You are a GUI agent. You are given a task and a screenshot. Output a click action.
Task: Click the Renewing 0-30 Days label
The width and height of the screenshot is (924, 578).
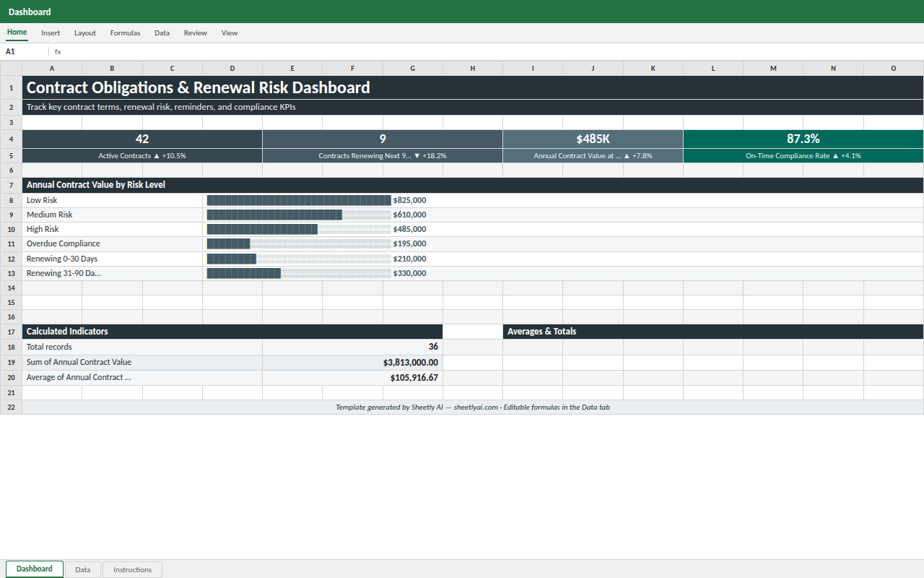113,259
